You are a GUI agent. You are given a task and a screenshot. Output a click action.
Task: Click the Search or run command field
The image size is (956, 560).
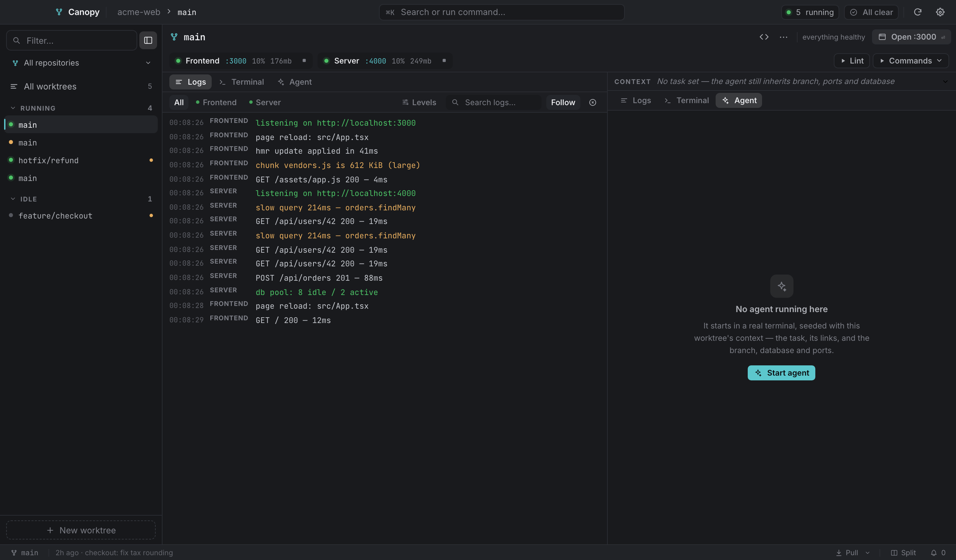[502, 12]
